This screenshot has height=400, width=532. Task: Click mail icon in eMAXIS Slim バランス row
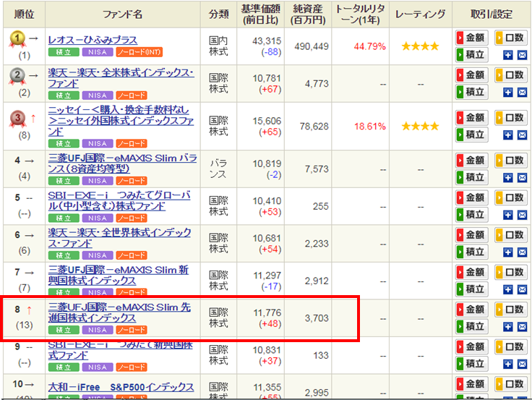[x=522, y=178]
